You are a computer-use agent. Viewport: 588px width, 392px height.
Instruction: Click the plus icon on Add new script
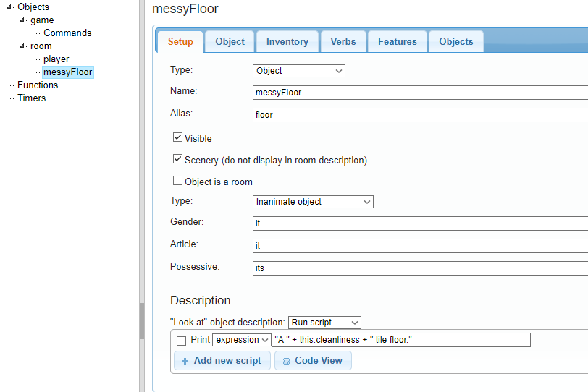[x=184, y=361]
